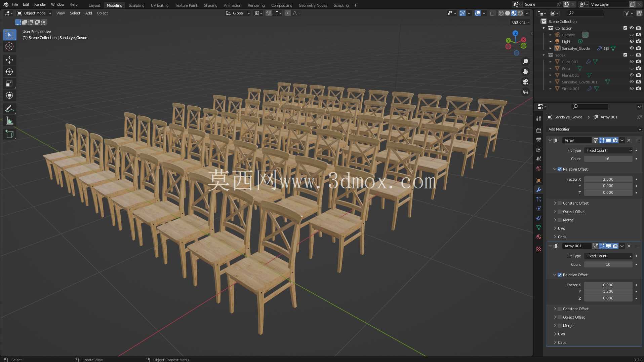Toggle Yedek collection exclude checkbox
This screenshot has height=362, width=644.
(x=625, y=55)
